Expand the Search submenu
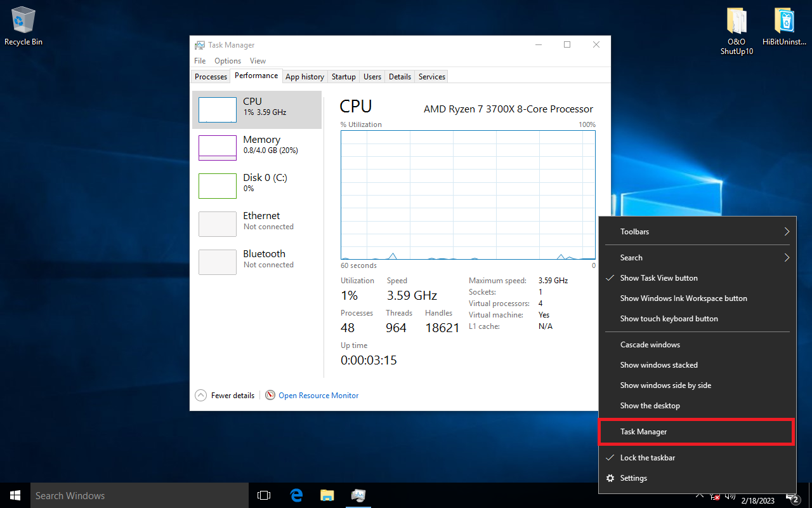 (697, 258)
